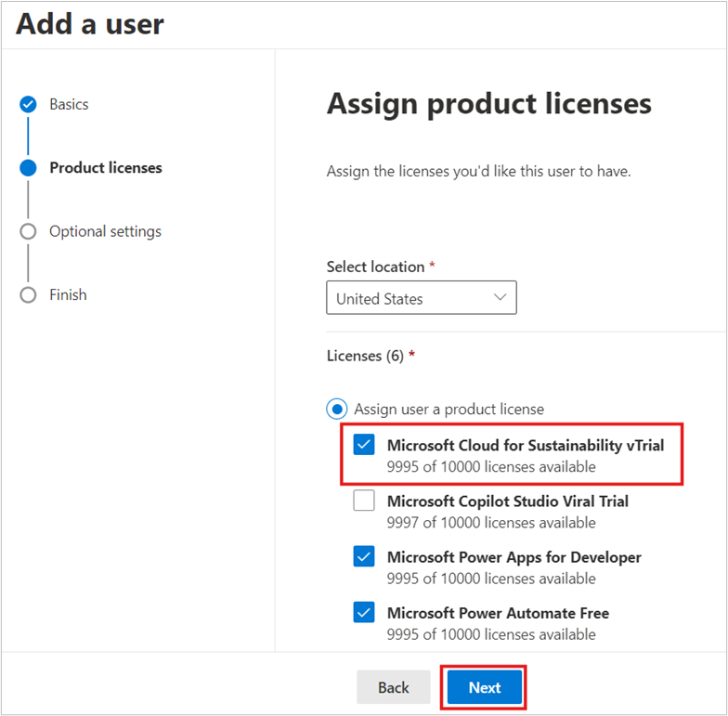Check Microsoft Copilot Studio Viral Trial license

tap(364, 501)
